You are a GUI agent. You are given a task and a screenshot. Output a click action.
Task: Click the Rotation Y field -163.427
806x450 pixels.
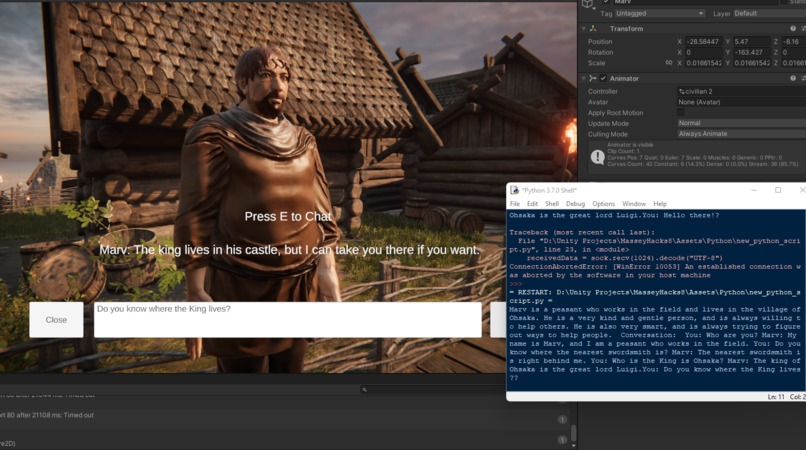751,52
